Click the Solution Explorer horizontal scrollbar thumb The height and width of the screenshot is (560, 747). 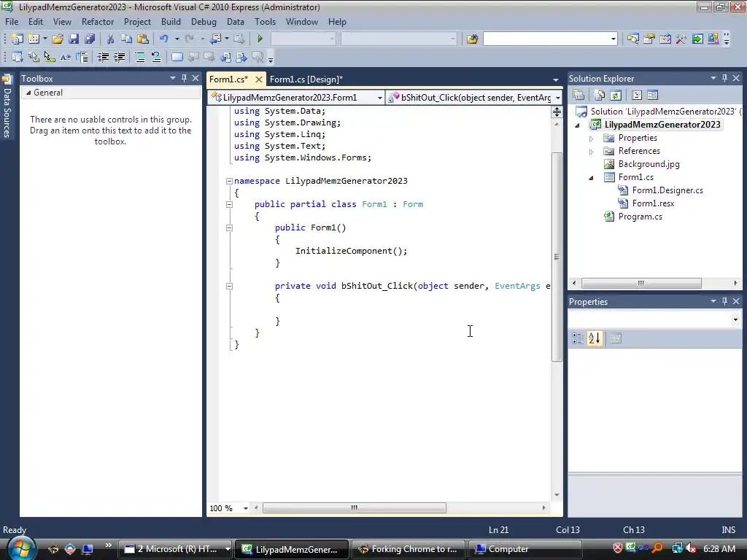click(x=641, y=284)
